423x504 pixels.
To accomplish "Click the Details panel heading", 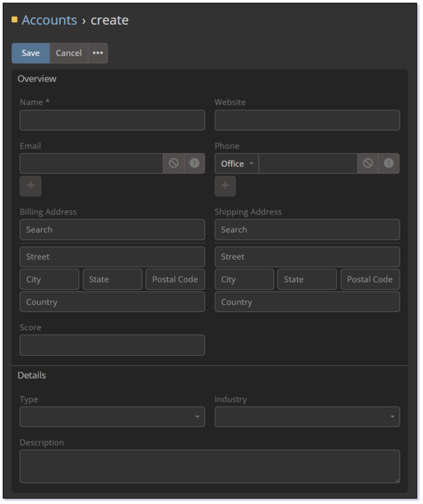I will [32, 375].
